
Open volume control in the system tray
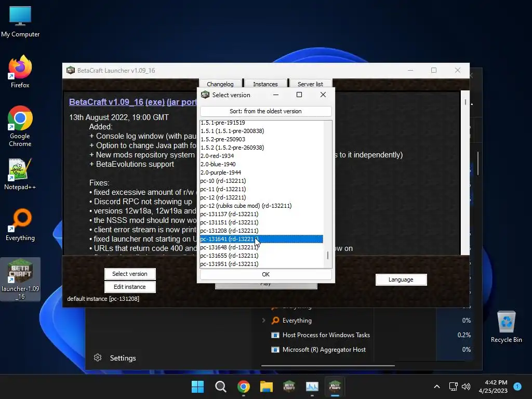coord(466,387)
